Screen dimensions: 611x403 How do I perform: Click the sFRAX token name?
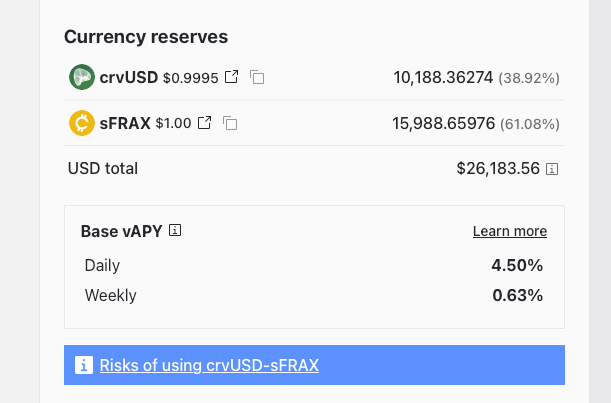point(125,123)
